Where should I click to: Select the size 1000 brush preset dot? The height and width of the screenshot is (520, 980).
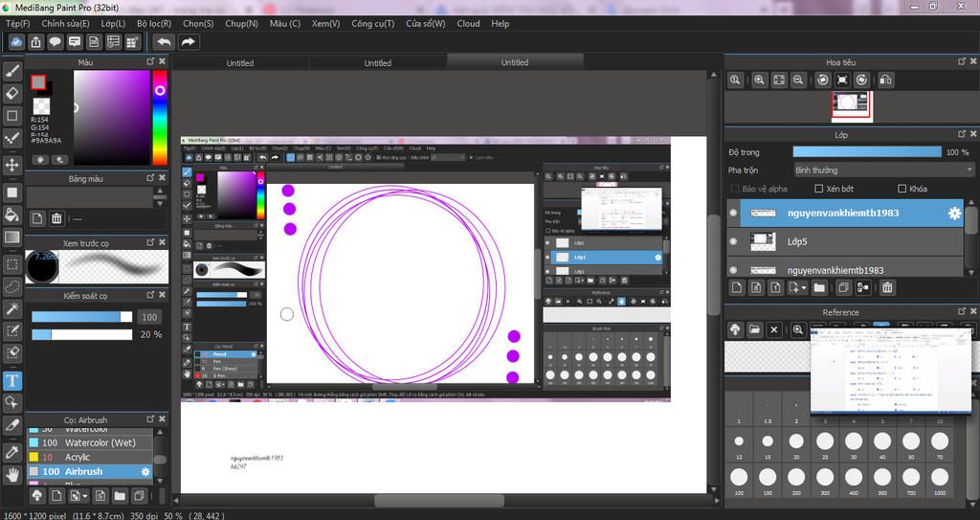[x=940, y=478]
